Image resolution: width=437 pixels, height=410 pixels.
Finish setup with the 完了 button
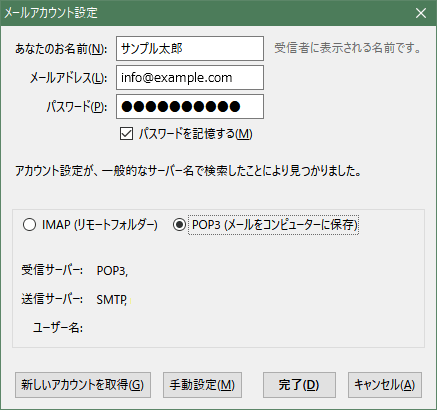[299, 385]
